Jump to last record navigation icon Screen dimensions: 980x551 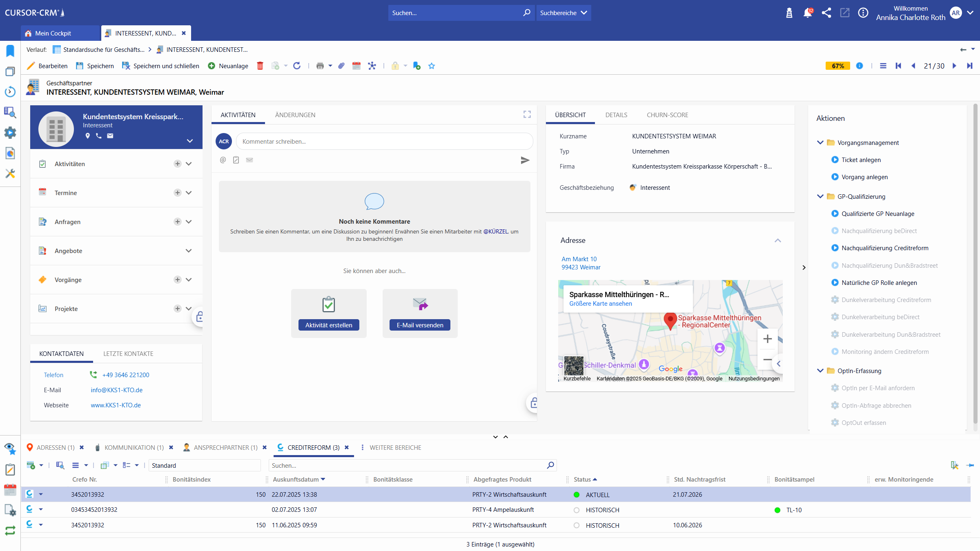point(970,66)
